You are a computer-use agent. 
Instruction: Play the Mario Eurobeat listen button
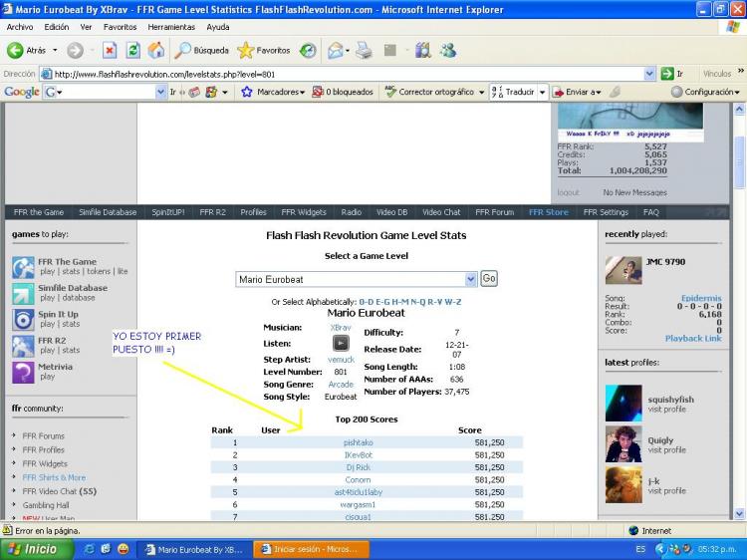(x=341, y=343)
